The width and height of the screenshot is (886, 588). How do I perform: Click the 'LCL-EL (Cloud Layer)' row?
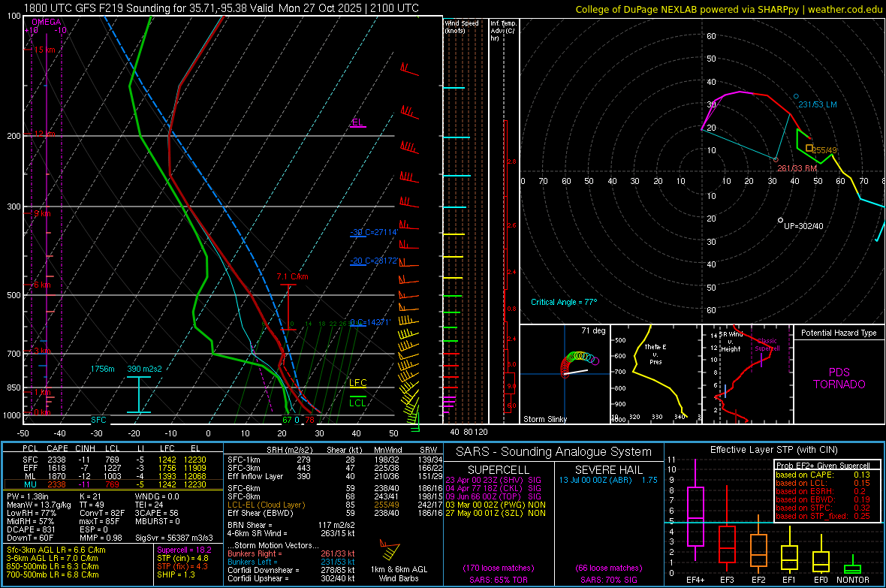pos(335,505)
